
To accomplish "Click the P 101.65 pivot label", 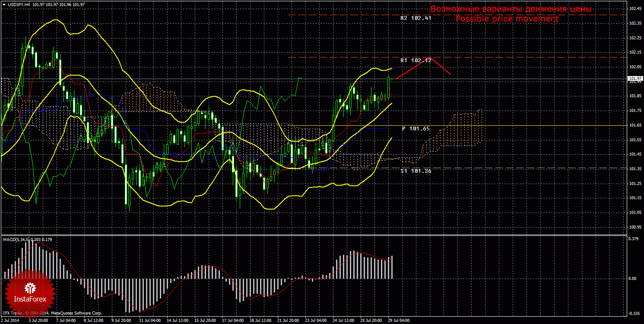I will point(416,129).
